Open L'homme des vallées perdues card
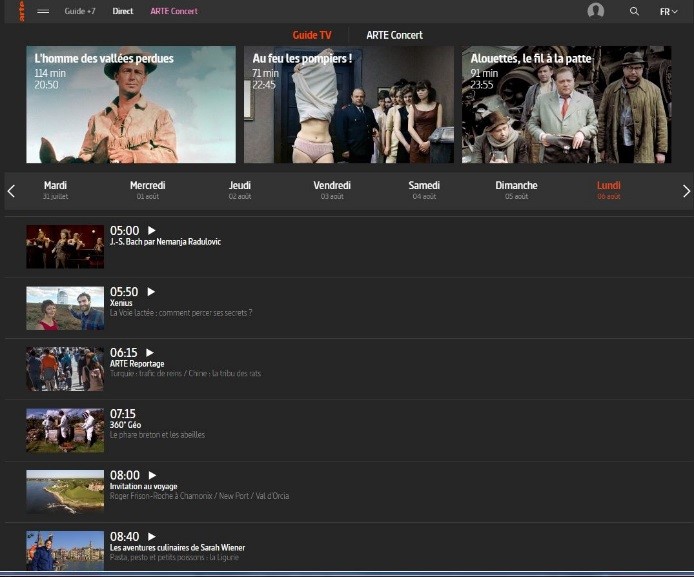The width and height of the screenshot is (694, 577). pos(131,104)
